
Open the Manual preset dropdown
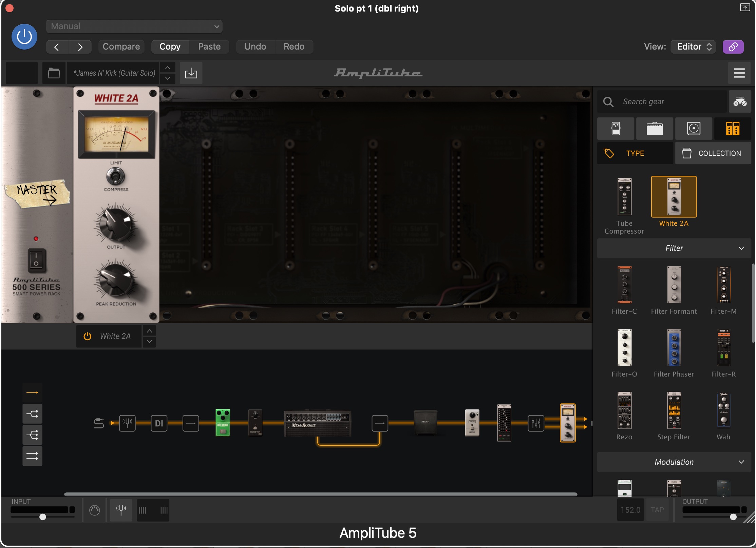tap(134, 26)
